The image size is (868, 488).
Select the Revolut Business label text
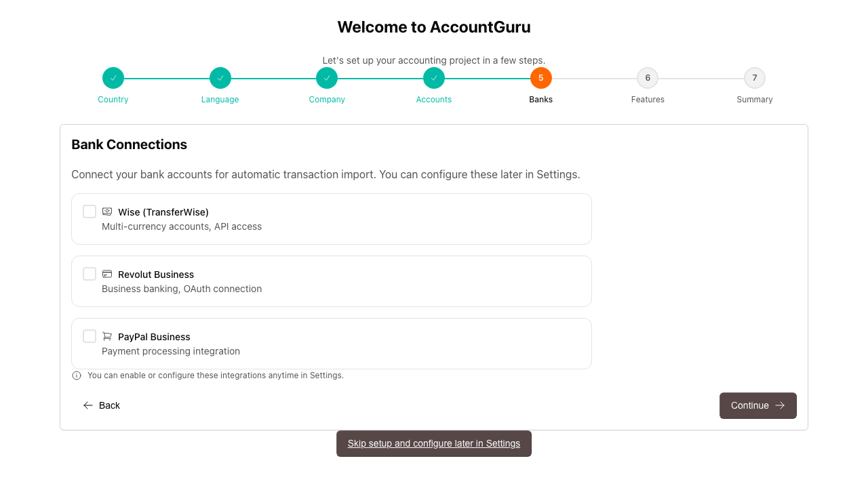156,274
